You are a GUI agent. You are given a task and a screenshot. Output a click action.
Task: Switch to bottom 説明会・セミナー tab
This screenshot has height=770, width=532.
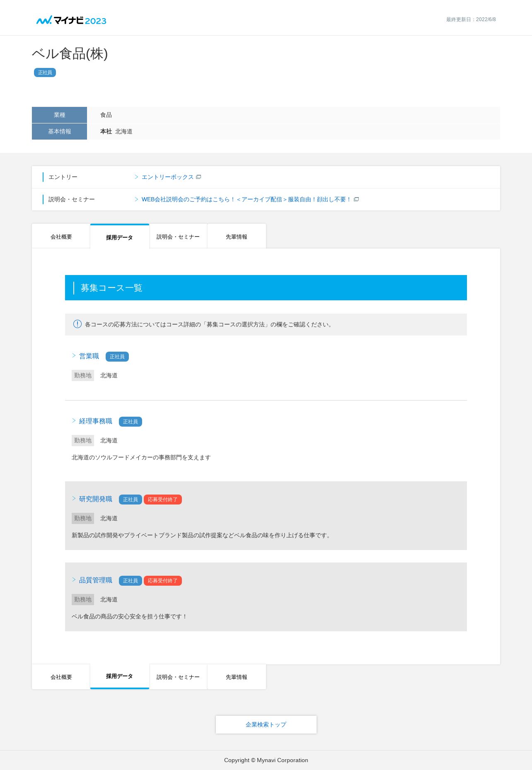[x=178, y=677]
